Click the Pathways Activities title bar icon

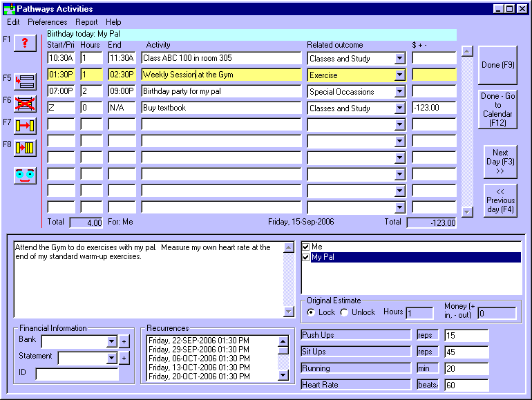coord(10,9)
